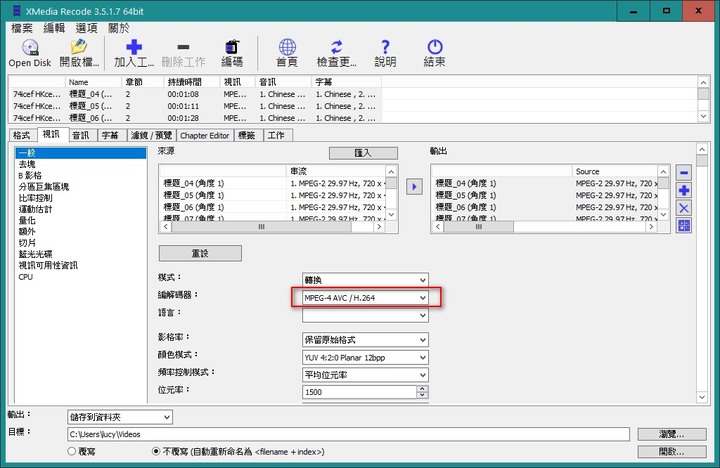Open the 編輯 menu
The height and width of the screenshot is (468, 720).
pyautogui.click(x=54, y=28)
